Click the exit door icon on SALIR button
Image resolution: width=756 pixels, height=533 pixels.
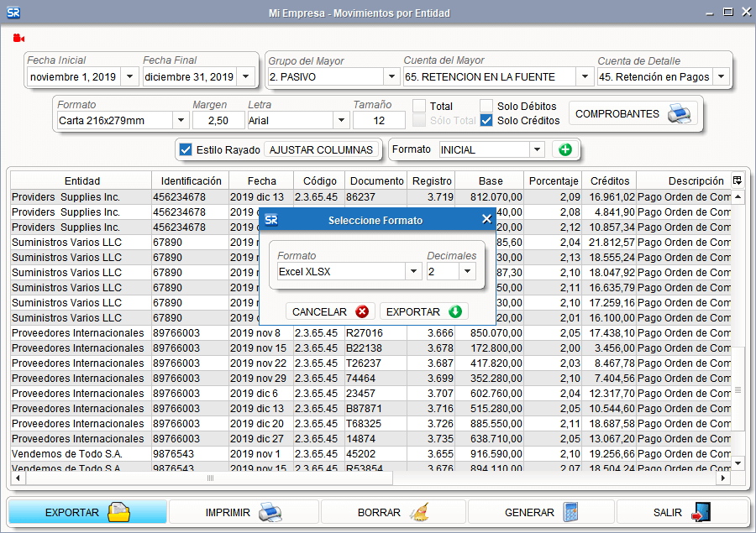pyautogui.click(x=701, y=512)
